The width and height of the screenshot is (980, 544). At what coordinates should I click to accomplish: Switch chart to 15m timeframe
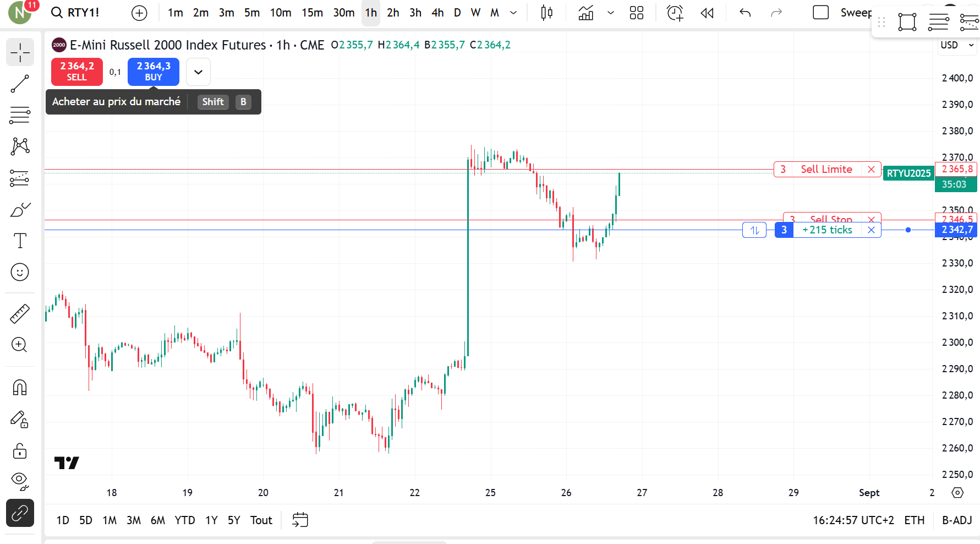[312, 13]
